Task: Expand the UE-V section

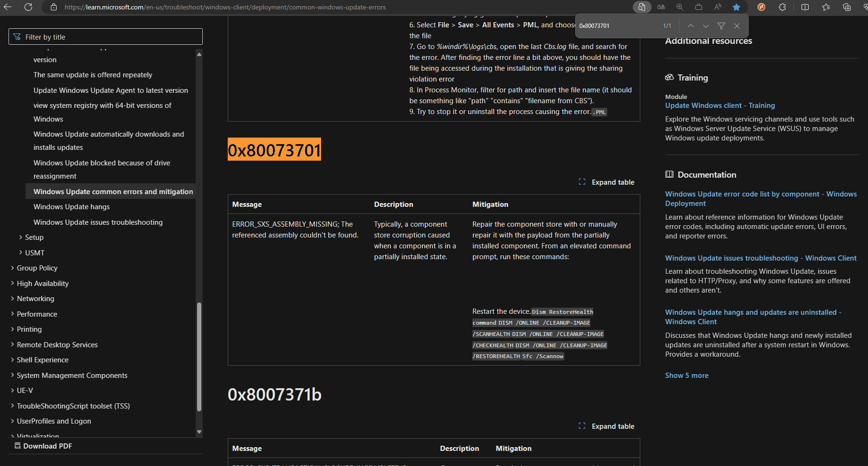Action: click(22, 391)
